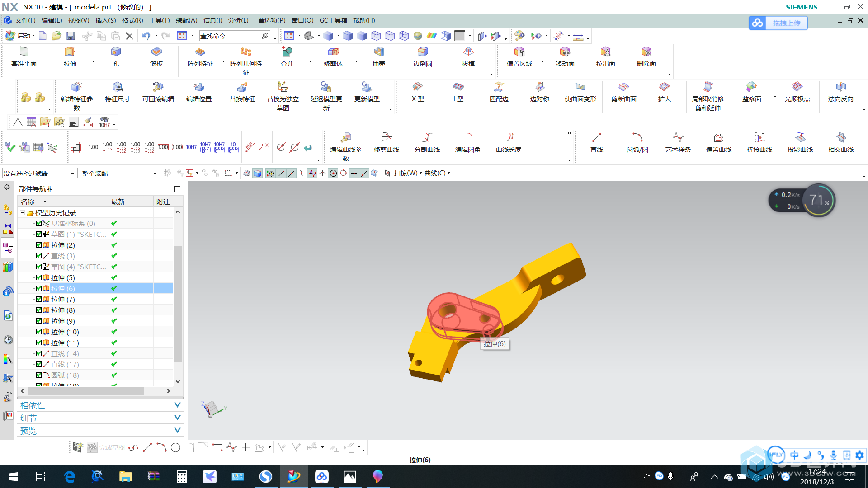Select the 相交曲线 intersection curve tool
This screenshot has width=868, height=488.
click(841, 137)
